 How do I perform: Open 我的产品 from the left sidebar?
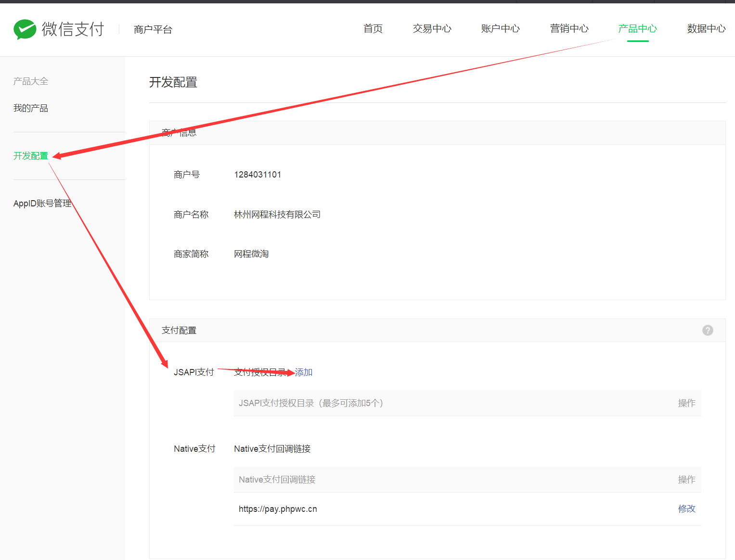coord(30,108)
